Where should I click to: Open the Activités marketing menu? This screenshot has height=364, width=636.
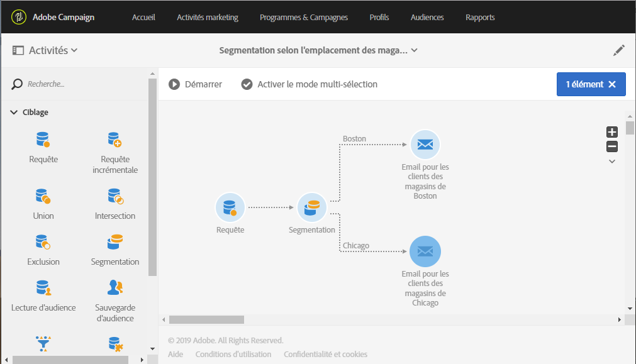208,17
